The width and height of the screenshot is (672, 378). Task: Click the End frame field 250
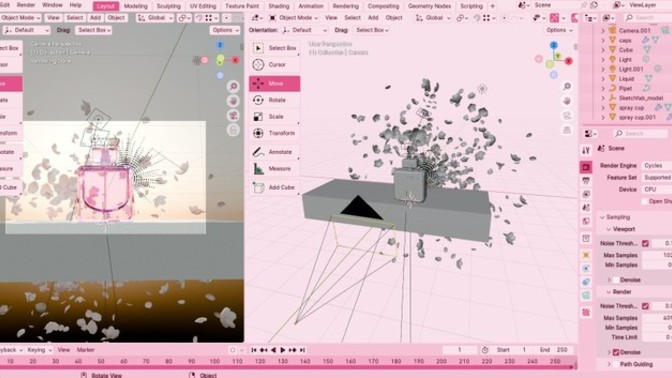click(x=554, y=350)
